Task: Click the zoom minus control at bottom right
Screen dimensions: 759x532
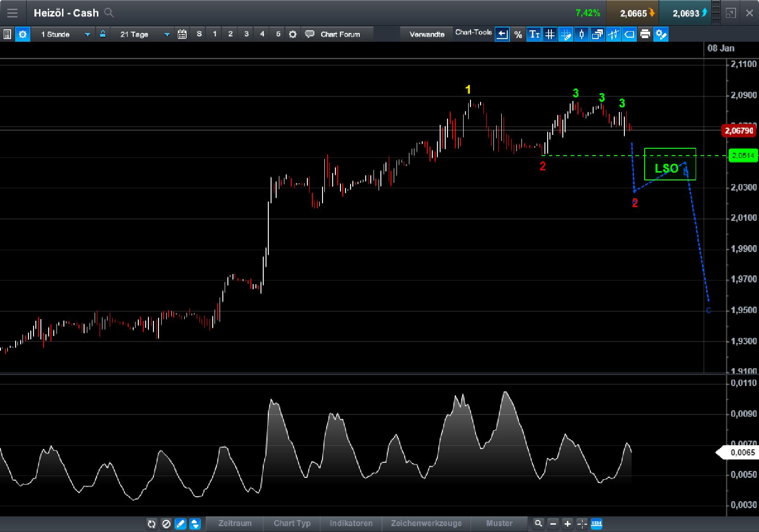Action: coord(553,523)
